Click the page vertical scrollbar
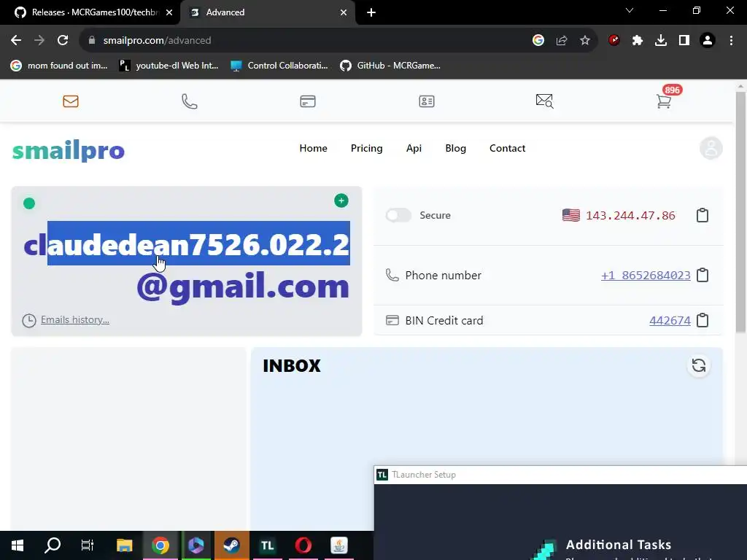 (x=740, y=212)
